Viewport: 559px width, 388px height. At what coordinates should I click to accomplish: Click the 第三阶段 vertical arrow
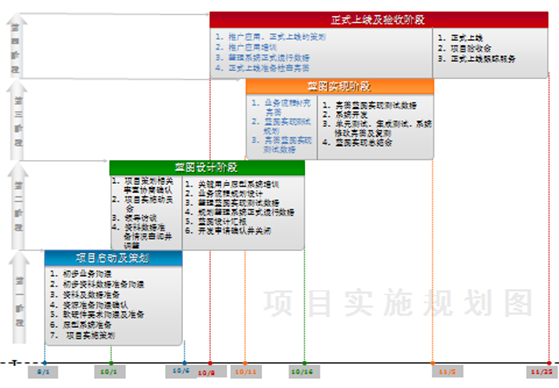(x=17, y=120)
